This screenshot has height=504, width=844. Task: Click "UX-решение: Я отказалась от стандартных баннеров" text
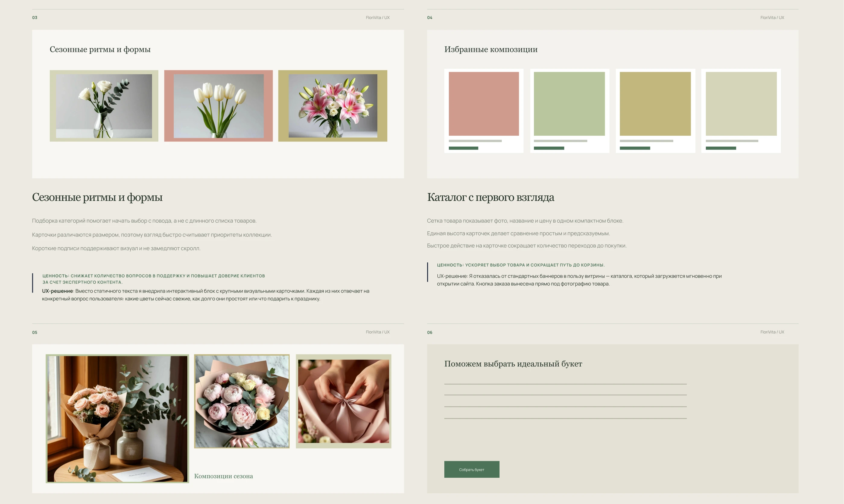pos(579,280)
